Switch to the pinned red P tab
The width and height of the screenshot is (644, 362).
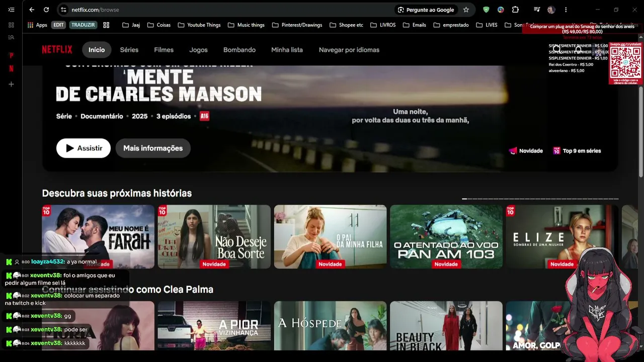11,55
